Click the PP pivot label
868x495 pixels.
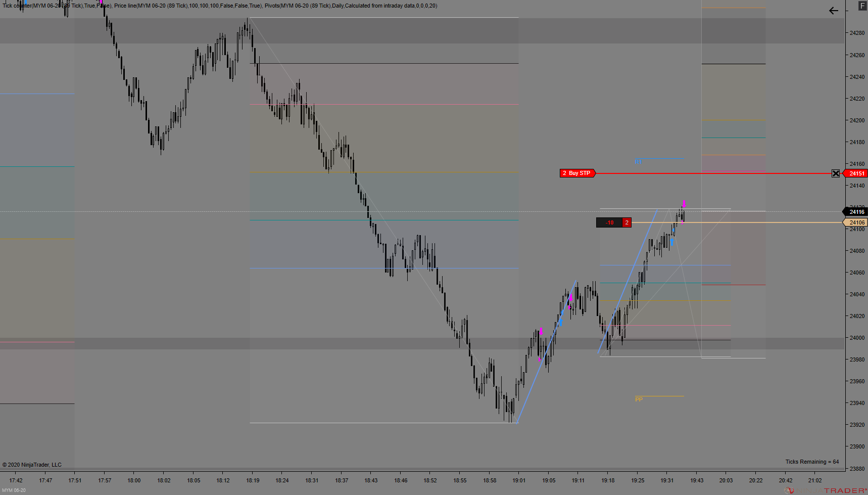(639, 399)
